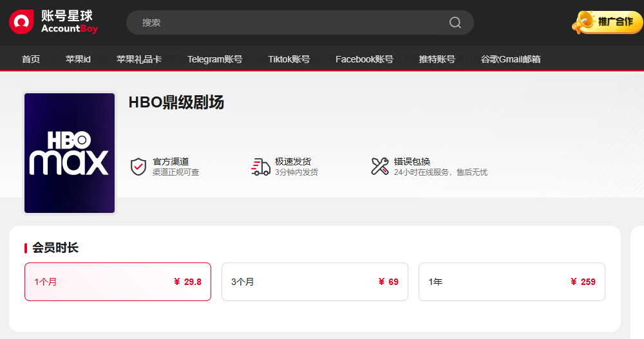Viewport: 644px width, 339px height.
Task: Click the search magnifier icon
Action: [x=455, y=23]
